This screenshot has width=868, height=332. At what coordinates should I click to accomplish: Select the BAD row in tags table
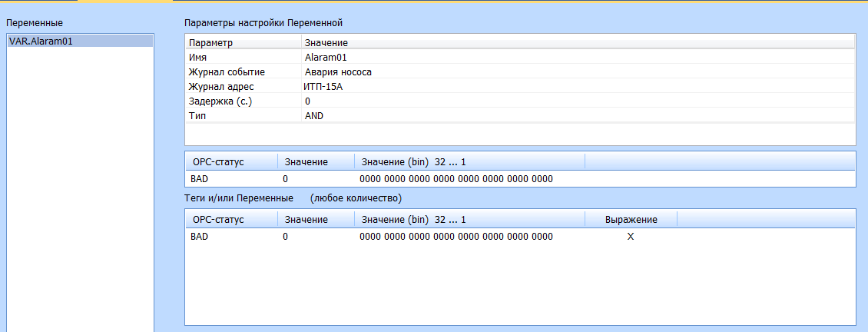[x=199, y=237]
